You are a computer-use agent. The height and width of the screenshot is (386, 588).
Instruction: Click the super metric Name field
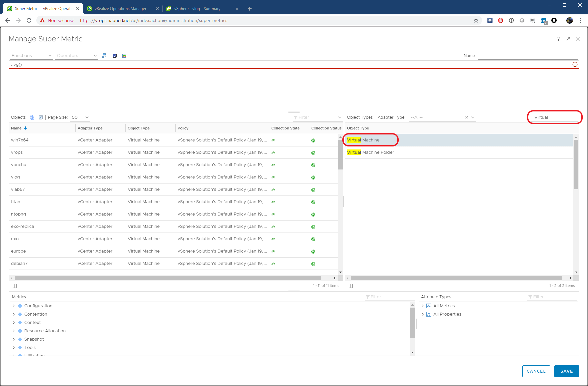528,56
